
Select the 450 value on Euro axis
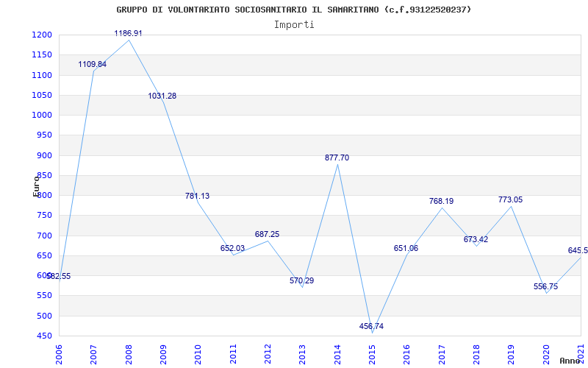[44, 336]
